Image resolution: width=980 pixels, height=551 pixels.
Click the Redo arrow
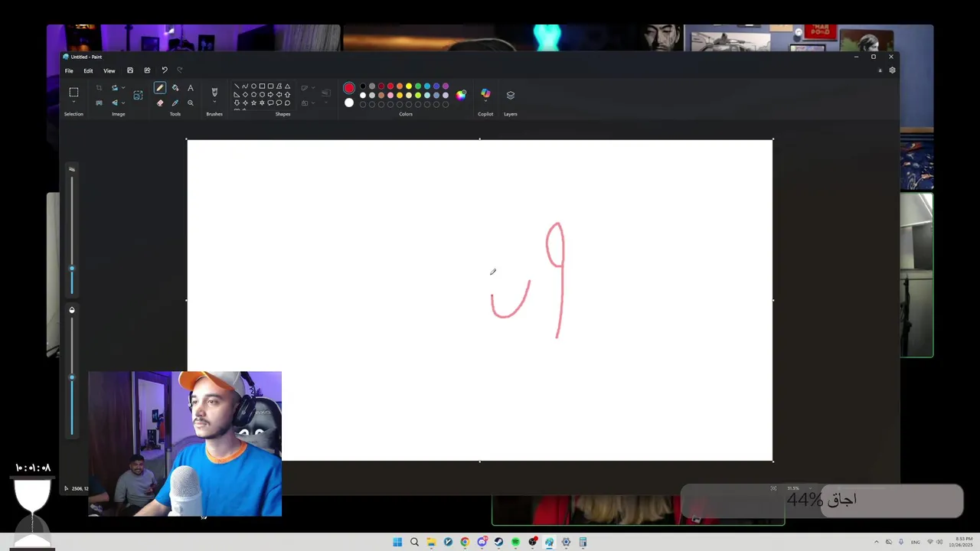coord(180,70)
